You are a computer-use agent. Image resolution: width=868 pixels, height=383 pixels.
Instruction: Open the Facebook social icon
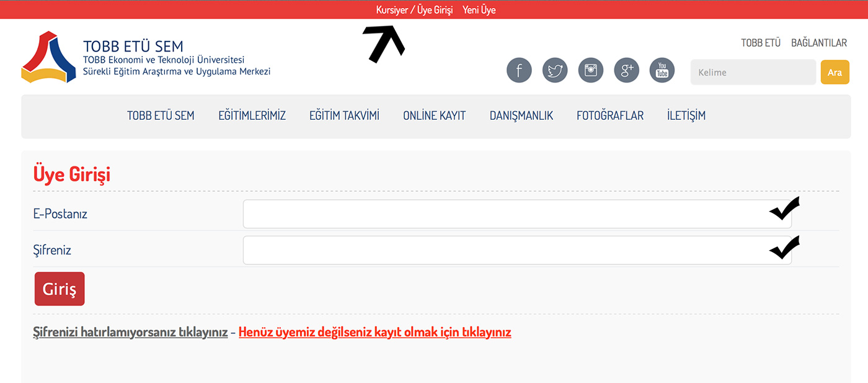520,70
